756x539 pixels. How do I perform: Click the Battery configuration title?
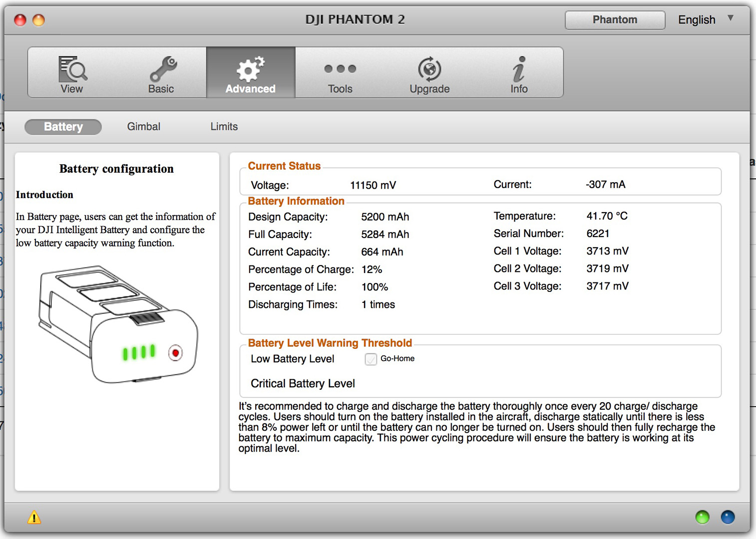pos(116,169)
